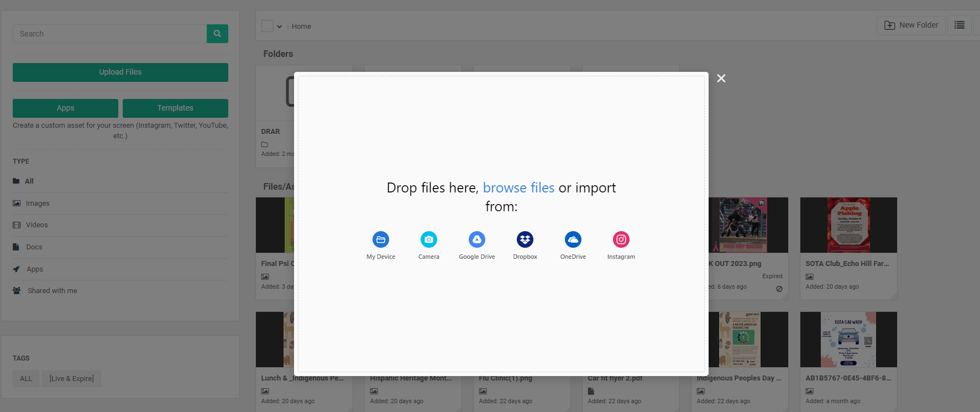Viewport: 980px width, 412px height.
Task: Select the Camera import icon
Action: tap(429, 239)
